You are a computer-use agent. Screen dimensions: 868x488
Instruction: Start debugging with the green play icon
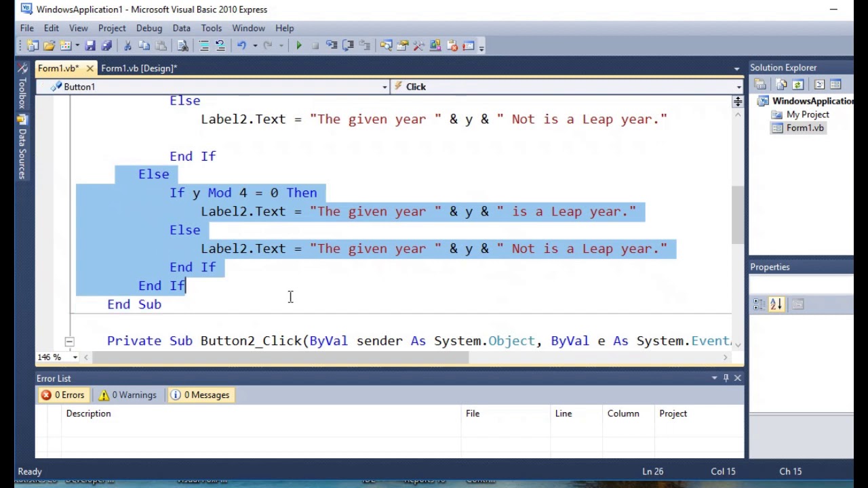point(299,45)
